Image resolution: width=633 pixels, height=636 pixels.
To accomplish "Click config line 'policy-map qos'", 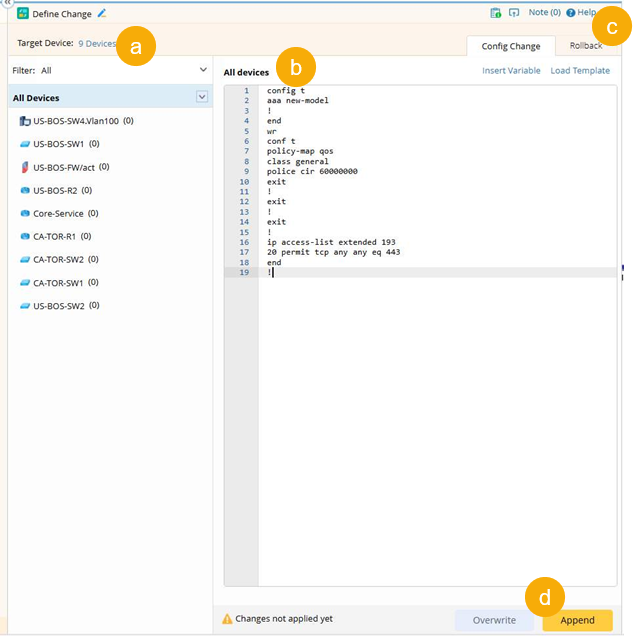I will point(300,151).
